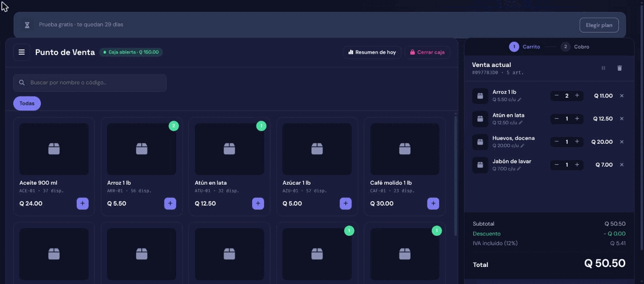Go to the Cobro step
The width and height of the screenshot is (644, 284).
coord(575,47)
